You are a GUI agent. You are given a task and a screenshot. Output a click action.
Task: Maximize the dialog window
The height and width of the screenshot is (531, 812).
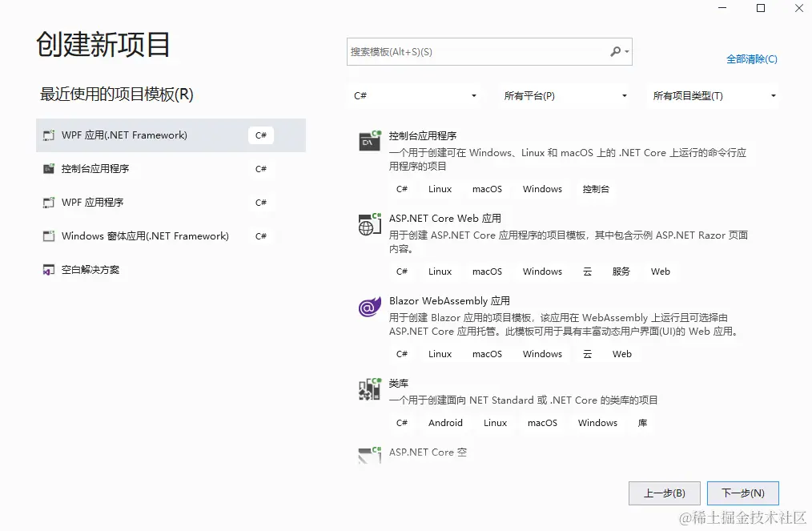[761, 8]
